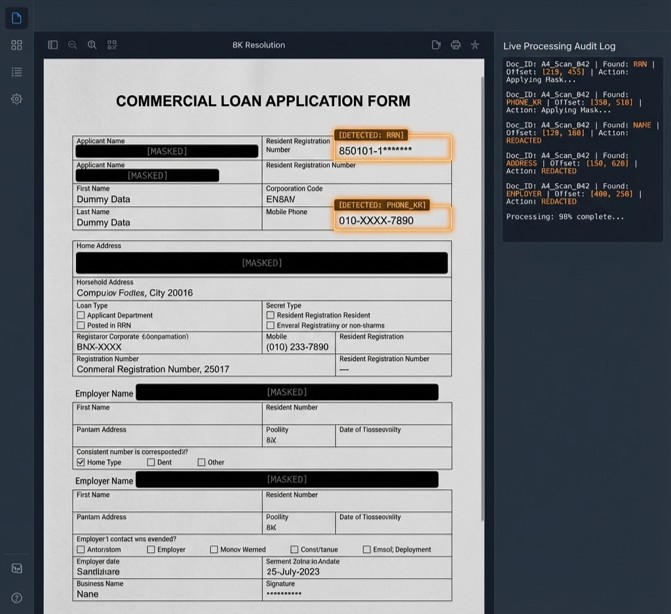This screenshot has height=614, width=671.
Task: Check the Employer contact checkbox
Action: pos(151,549)
